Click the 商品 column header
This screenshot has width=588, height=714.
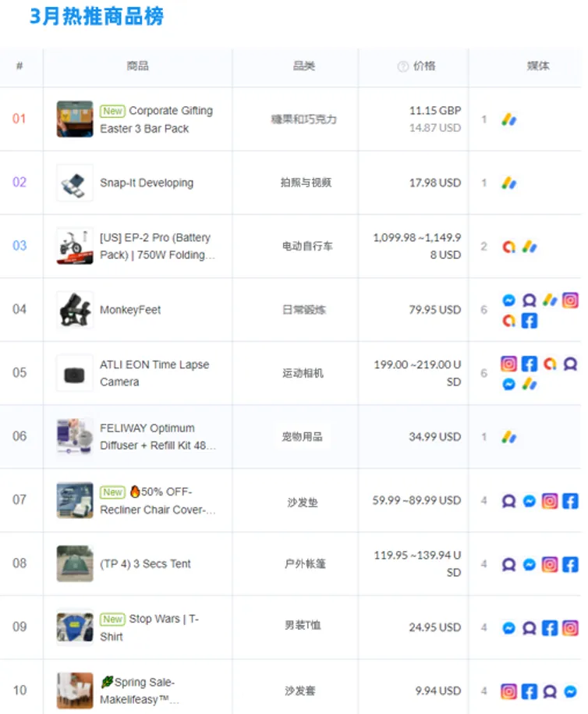(137, 66)
